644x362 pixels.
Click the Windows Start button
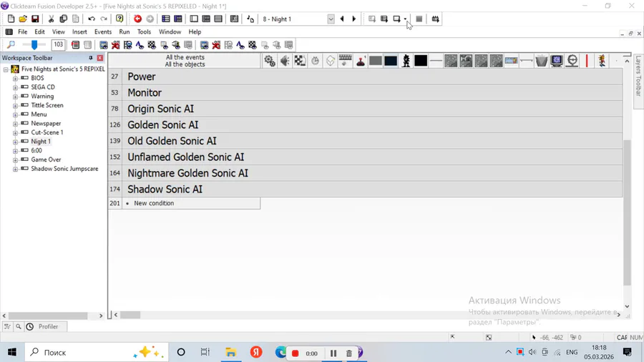coord(12,352)
